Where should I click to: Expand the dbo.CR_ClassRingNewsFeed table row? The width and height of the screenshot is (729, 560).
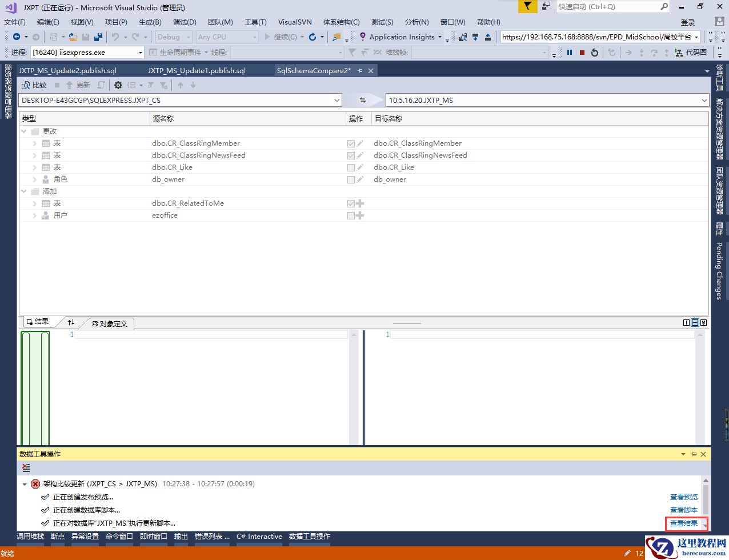coord(35,155)
